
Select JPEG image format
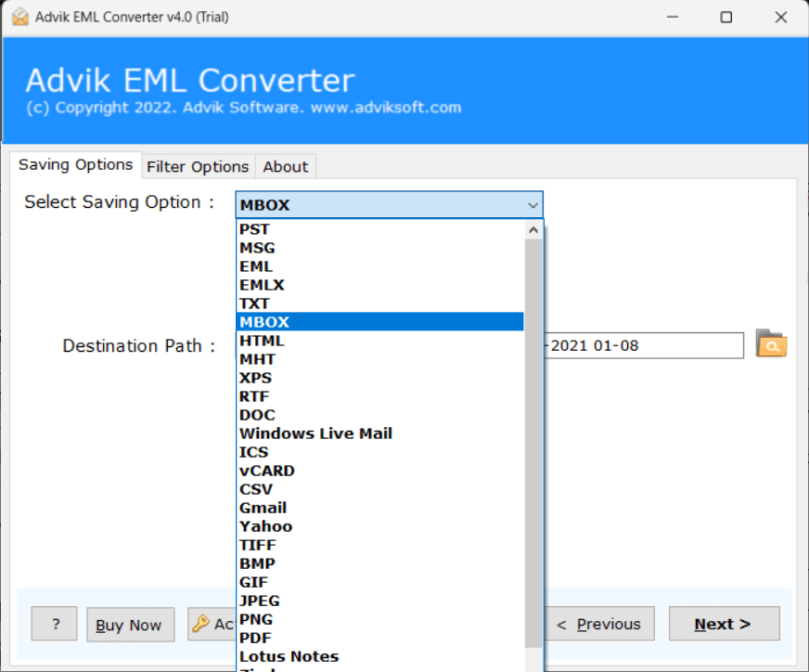pos(380,601)
